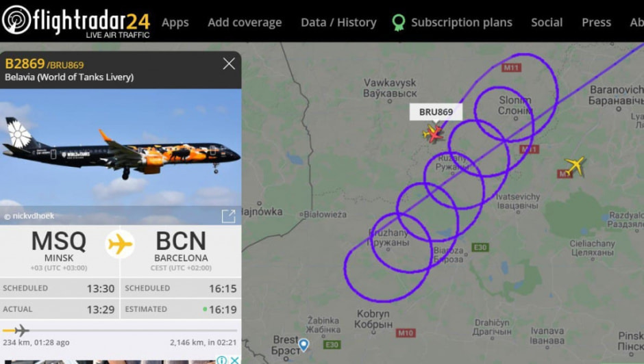
Task: Close the advertisement banner
Action: point(234,360)
